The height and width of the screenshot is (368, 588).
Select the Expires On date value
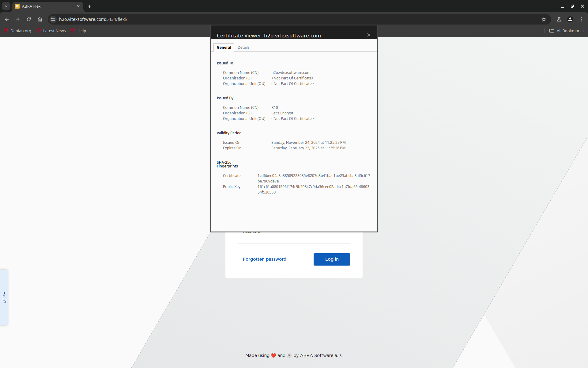[308, 148]
